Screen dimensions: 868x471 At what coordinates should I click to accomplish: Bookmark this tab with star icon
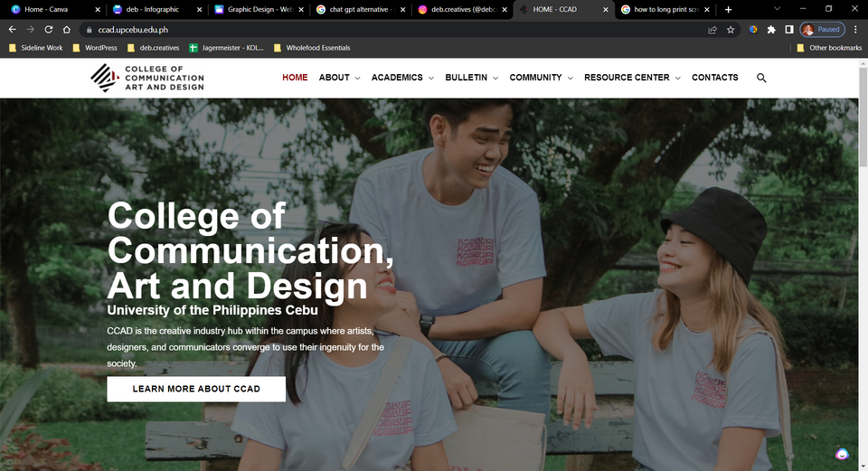point(731,30)
